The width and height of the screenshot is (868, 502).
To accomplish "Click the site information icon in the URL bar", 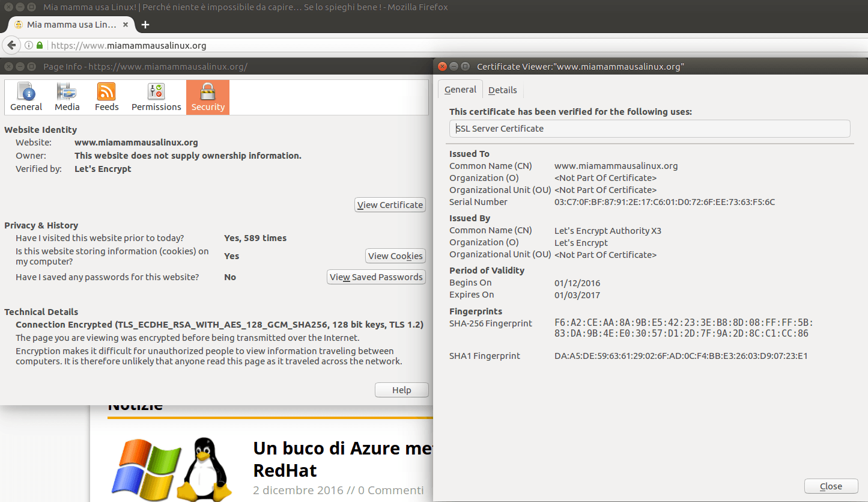I will point(29,45).
